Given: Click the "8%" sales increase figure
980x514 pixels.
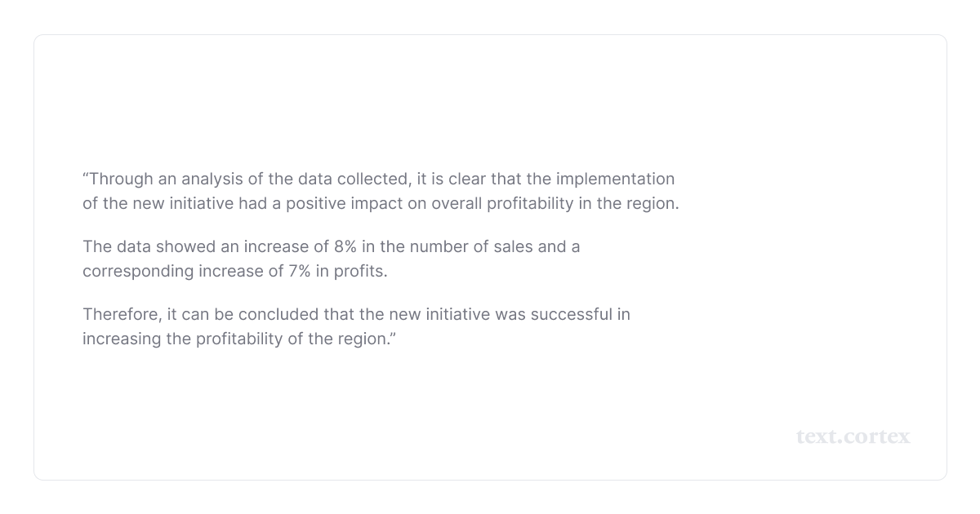Looking at the screenshot, I should 345,246.
